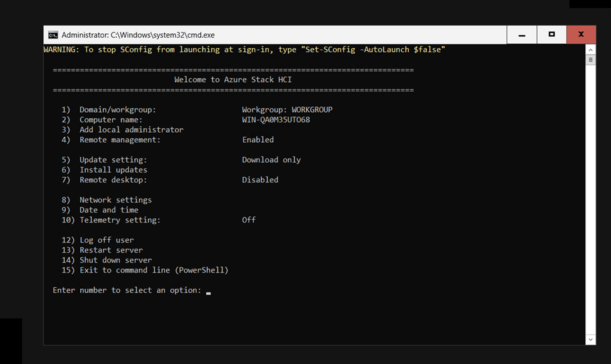Screen dimensions: 611x364
Task: Click the 'Enter number to select an option:' prompt
Action: click(x=127, y=290)
